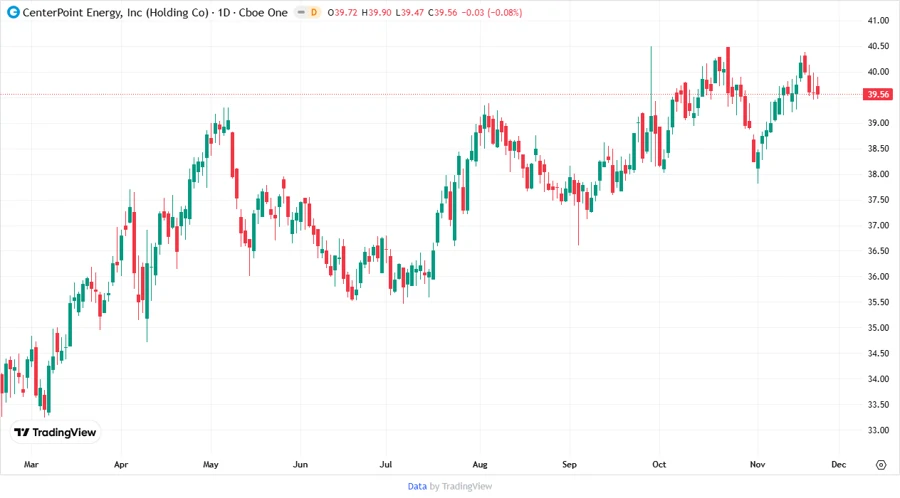Open the CenterPoint Energy, Inc symbol title
This screenshot has height=498, width=900.
(155, 12)
